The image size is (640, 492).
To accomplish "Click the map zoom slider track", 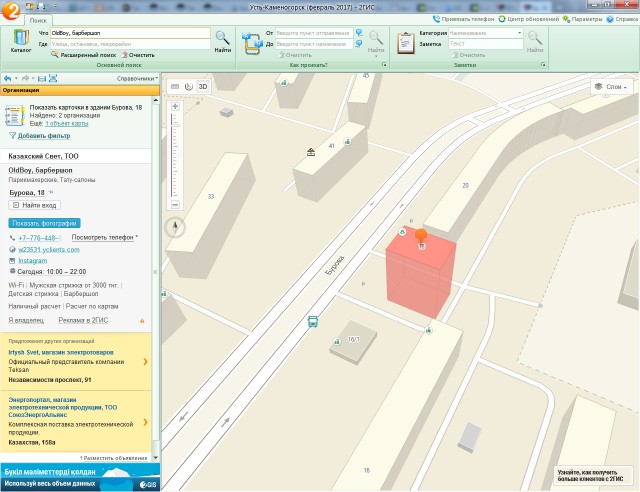I will (175, 155).
